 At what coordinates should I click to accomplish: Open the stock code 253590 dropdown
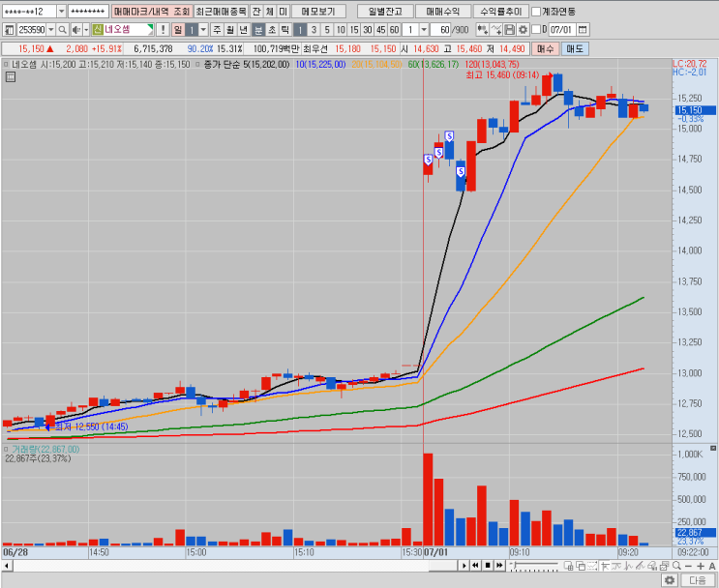click(x=51, y=30)
